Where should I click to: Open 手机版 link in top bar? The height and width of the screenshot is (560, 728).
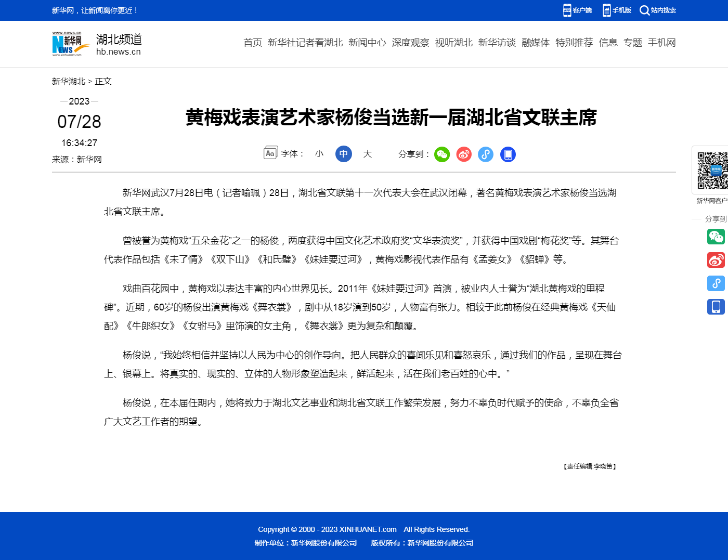tap(617, 10)
